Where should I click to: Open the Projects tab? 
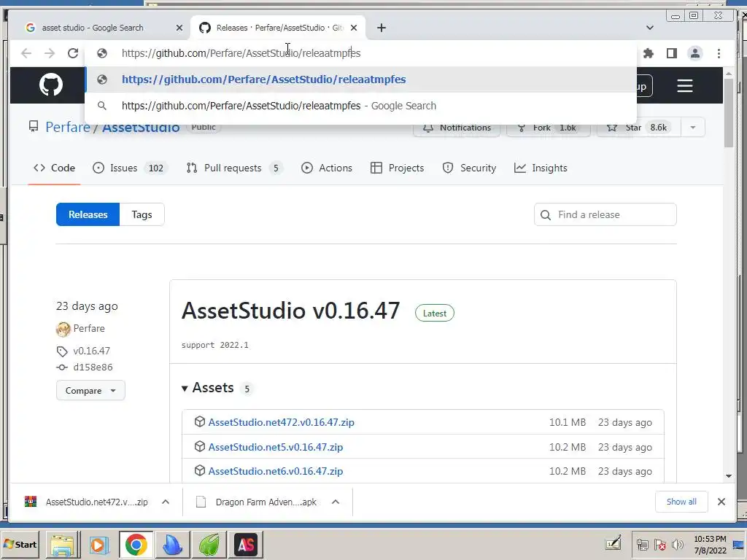click(x=397, y=168)
